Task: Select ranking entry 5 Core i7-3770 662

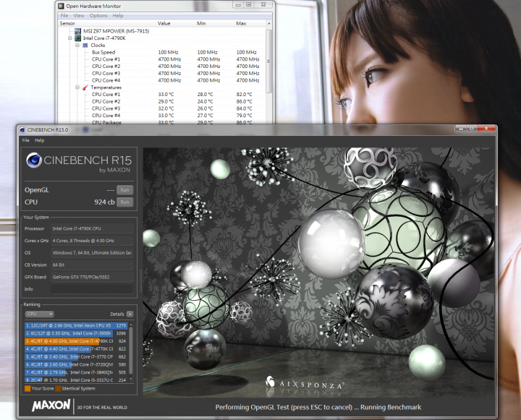Action: (x=76, y=356)
